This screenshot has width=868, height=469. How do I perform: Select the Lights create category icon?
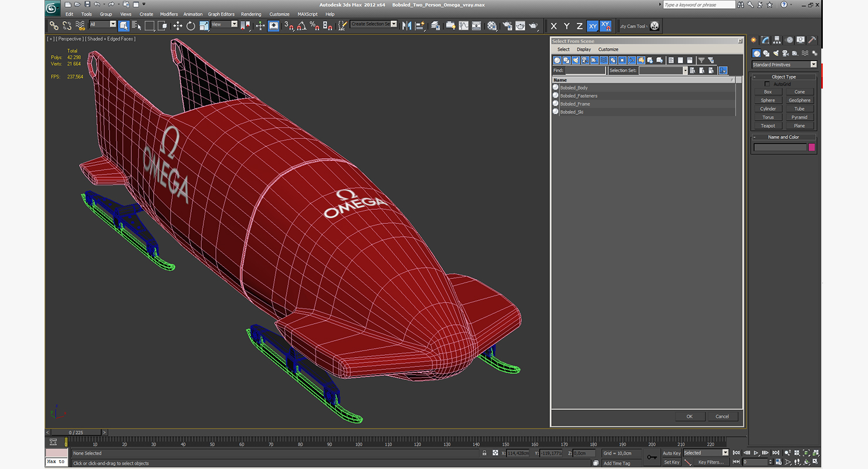coord(776,53)
